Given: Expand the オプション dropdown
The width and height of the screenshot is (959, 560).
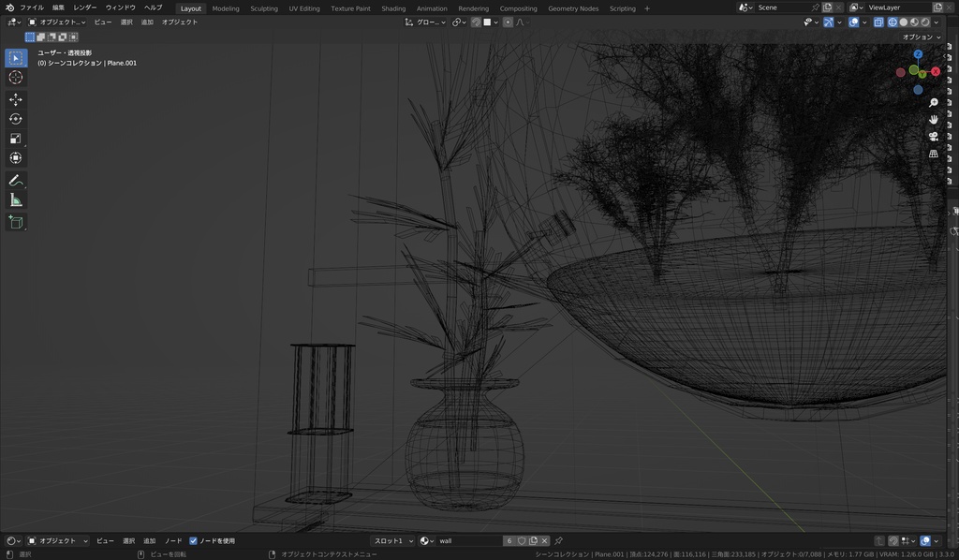Looking at the screenshot, I should coord(922,37).
